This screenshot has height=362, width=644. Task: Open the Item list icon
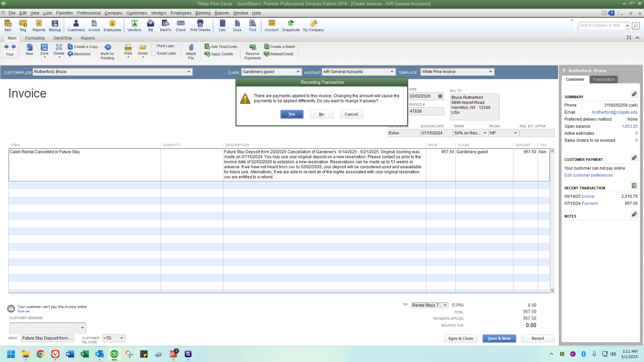point(8,25)
